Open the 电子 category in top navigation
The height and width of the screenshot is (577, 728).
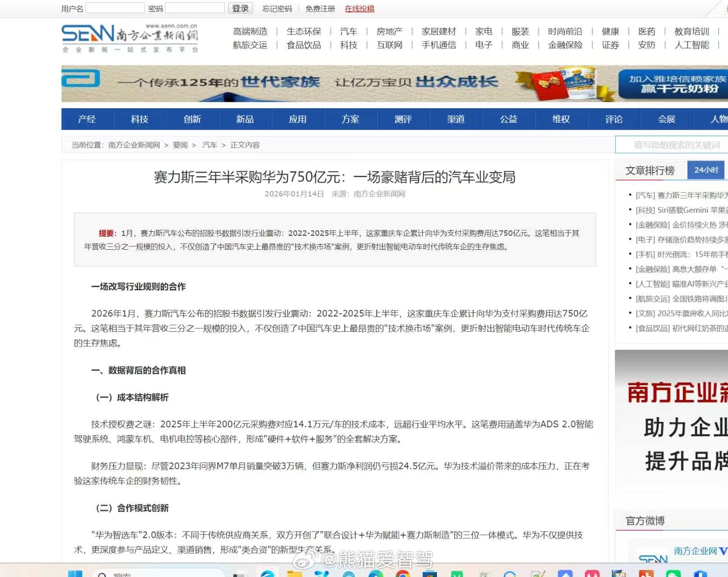484,45
